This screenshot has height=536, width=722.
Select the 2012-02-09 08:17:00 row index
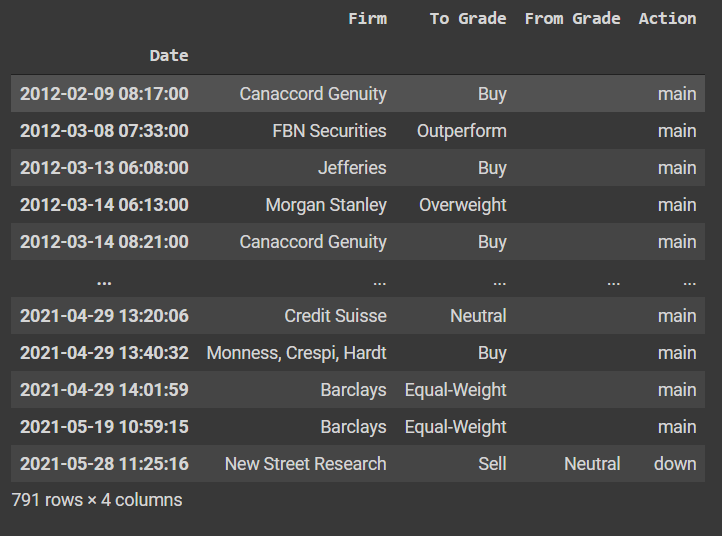[104, 94]
